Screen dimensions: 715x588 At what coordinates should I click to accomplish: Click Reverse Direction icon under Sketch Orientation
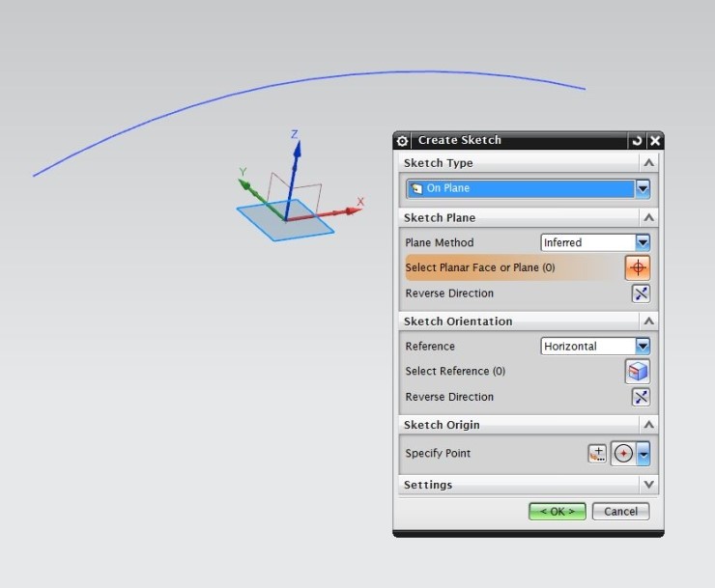point(640,397)
